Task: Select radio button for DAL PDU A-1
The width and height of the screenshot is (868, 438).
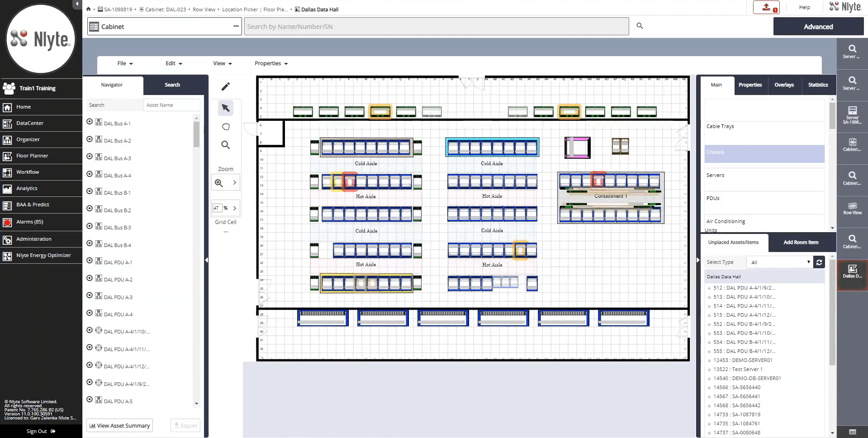Action: pos(90,261)
